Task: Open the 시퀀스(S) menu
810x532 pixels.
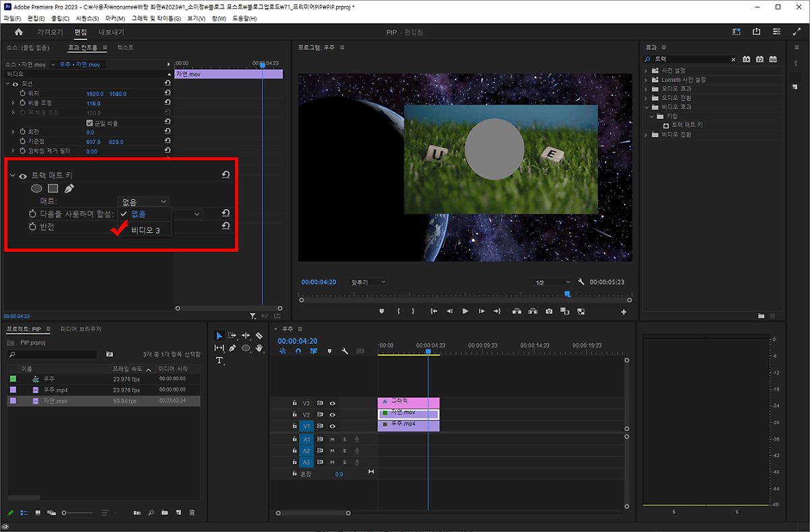Action: pos(88,18)
